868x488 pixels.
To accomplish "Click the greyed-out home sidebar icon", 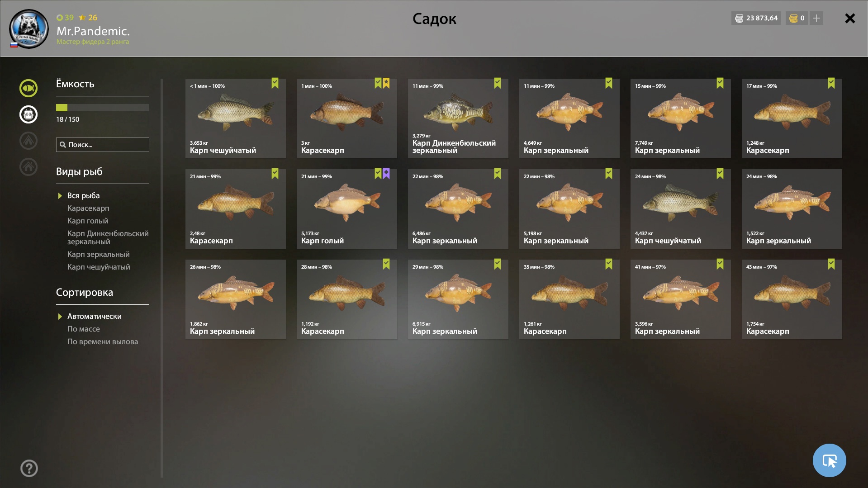I will pos(28,166).
